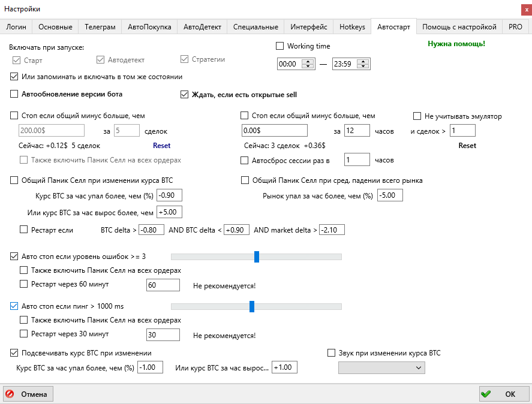Click the blue Reset link
Image resolution: width=532 pixels, height=404 pixels.
(x=161, y=146)
